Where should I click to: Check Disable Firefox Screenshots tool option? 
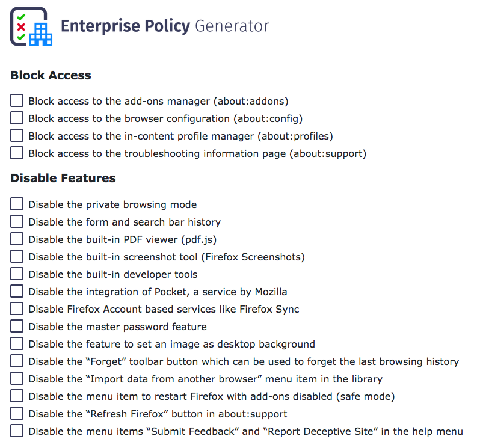pos(17,256)
